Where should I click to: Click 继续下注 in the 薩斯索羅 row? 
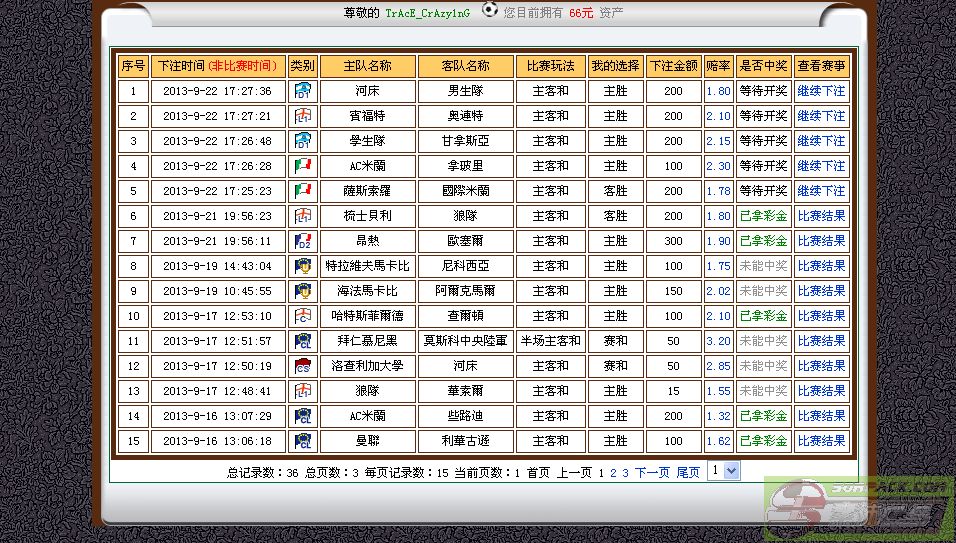tap(821, 191)
